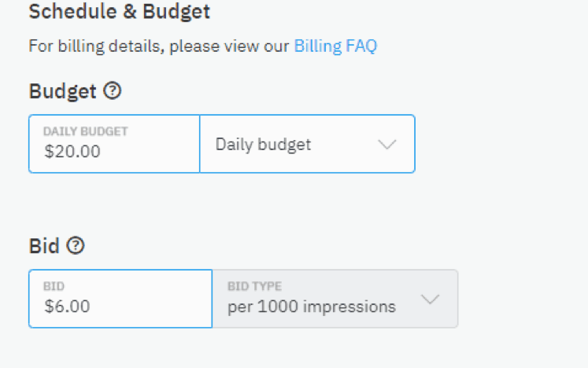Screen dimensions: 588x368
Task: Click the DAILY BUDGET field caption
Action: tap(86, 131)
